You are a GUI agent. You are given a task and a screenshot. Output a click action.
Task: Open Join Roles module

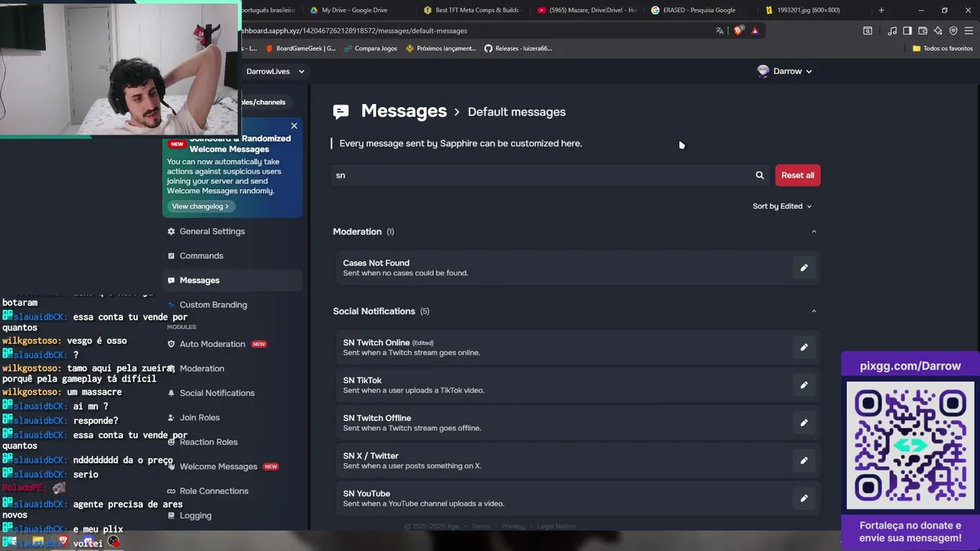[233, 418]
